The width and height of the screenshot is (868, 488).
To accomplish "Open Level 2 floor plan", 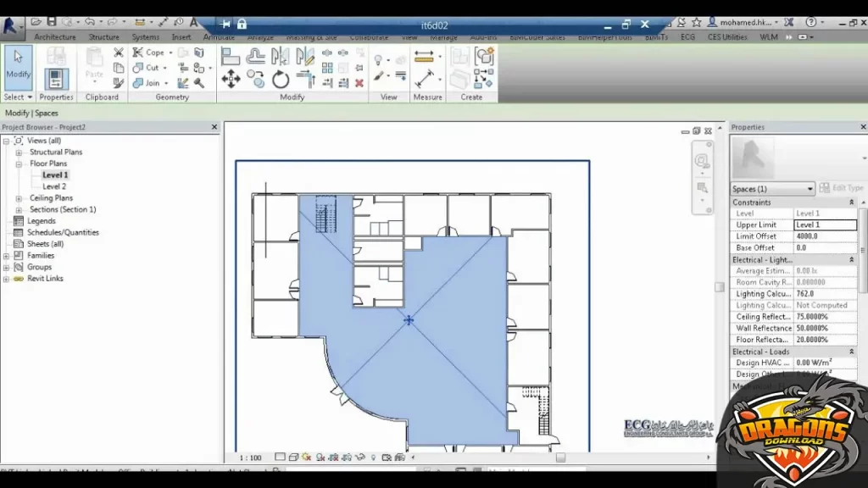I will coord(54,186).
